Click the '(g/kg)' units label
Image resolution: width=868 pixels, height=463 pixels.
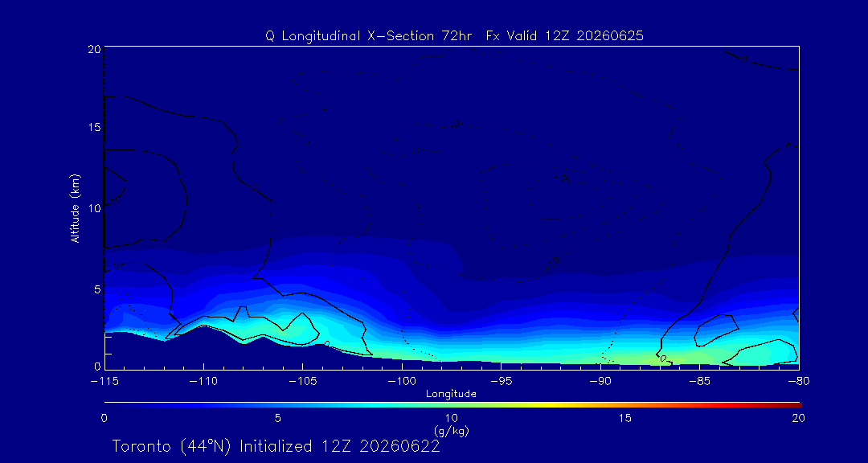(x=452, y=430)
